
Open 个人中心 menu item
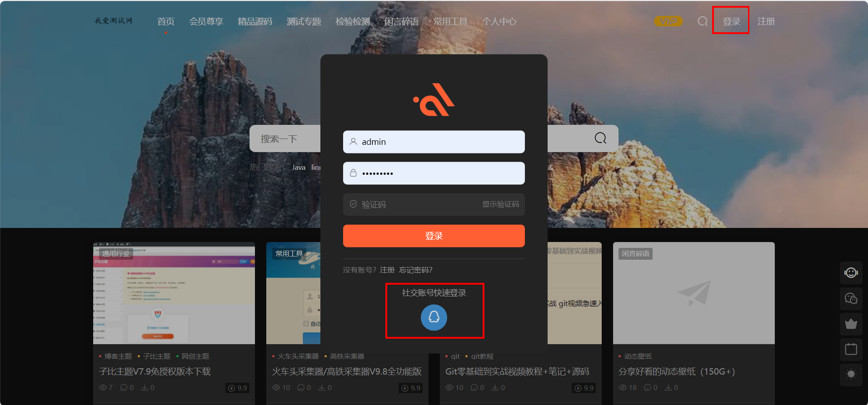[x=499, y=21]
